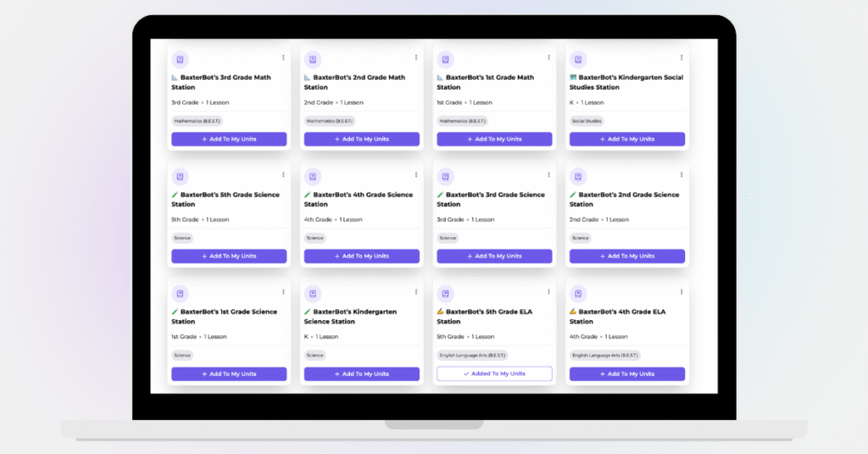Image resolution: width=868 pixels, height=454 pixels.
Task: Open three-dot menu on 5th Grade Science Station card
Action: tap(283, 174)
